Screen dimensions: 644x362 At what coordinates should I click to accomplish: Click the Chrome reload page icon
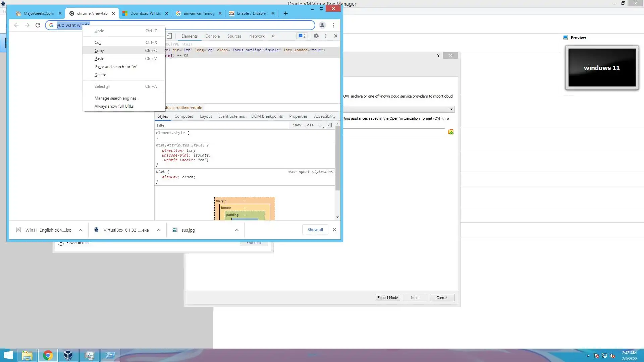click(38, 25)
